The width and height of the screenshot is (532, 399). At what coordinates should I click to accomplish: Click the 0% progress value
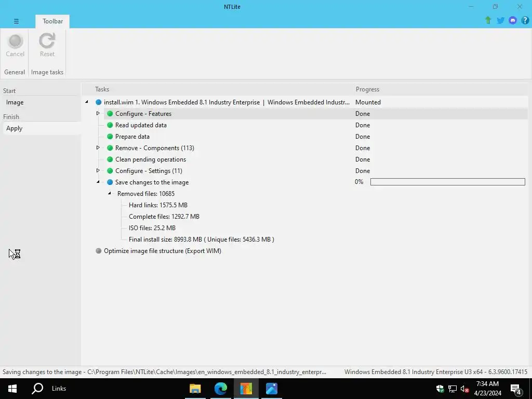[x=359, y=182]
